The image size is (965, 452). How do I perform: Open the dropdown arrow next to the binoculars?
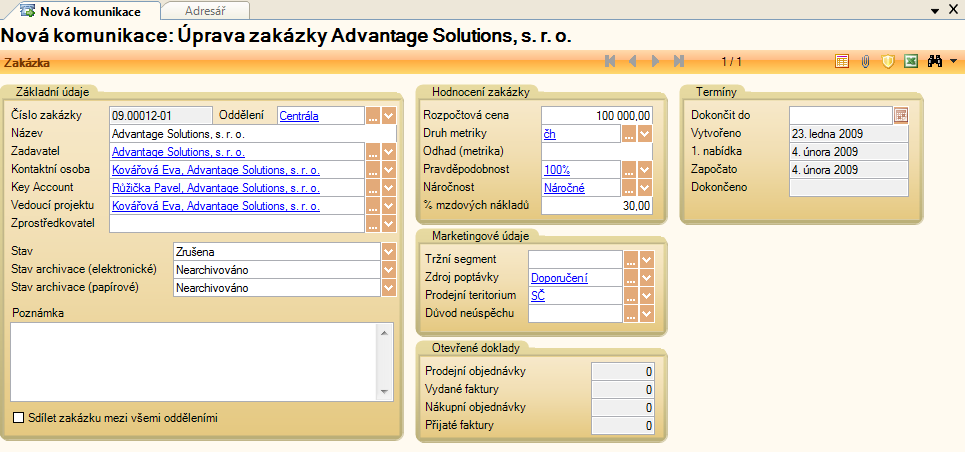pyautogui.click(x=954, y=61)
